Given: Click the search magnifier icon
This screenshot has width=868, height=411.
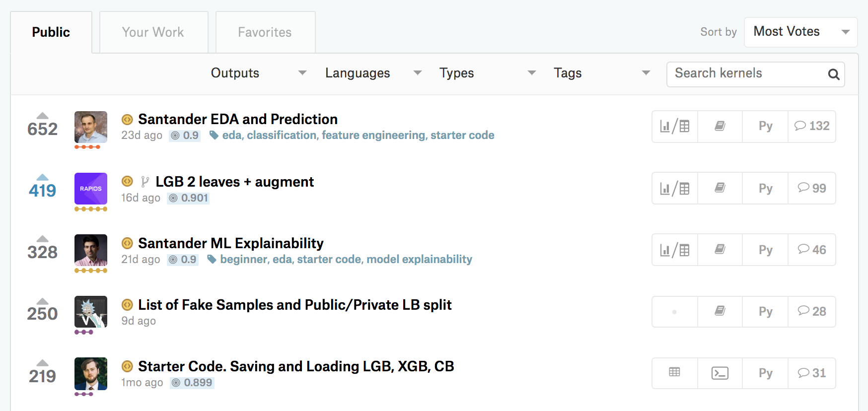Looking at the screenshot, I should (x=834, y=74).
